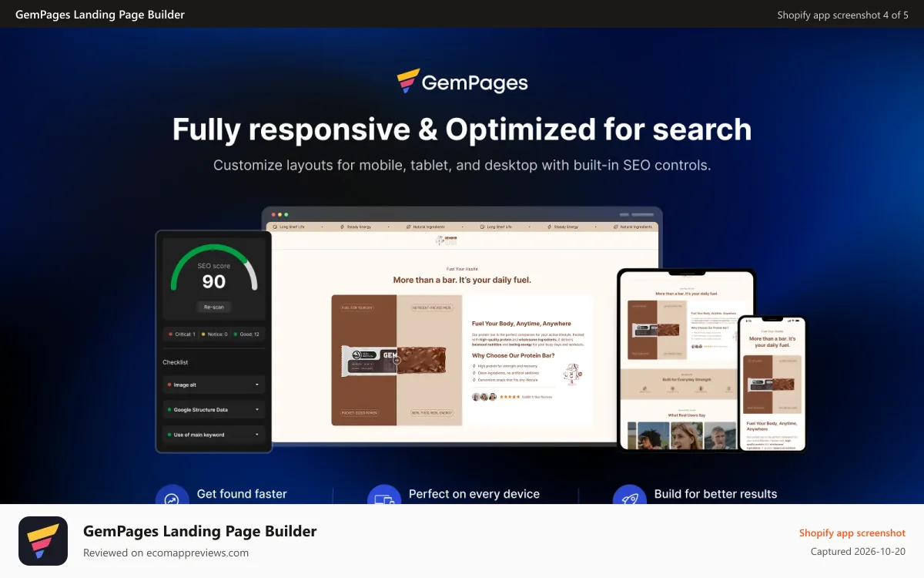Click the Good: 12 status count
The width and height of the screenshot is (924, 578).
[246, 334]
